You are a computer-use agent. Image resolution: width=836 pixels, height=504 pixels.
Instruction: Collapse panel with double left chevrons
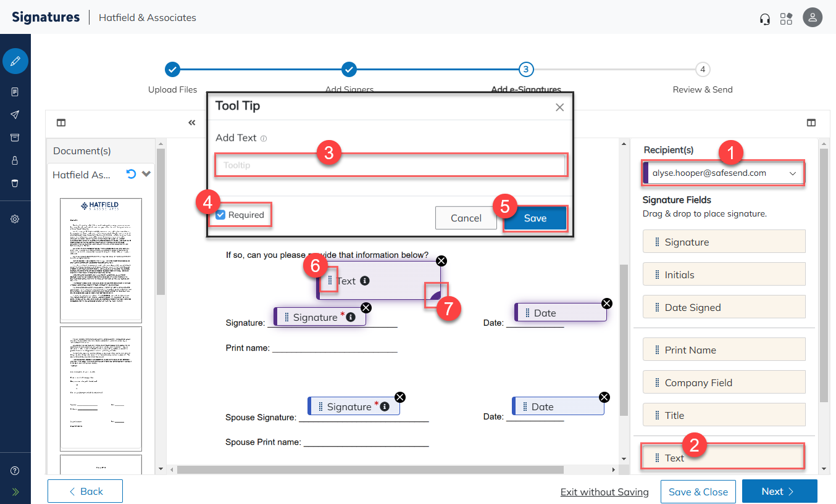[192, 123]
